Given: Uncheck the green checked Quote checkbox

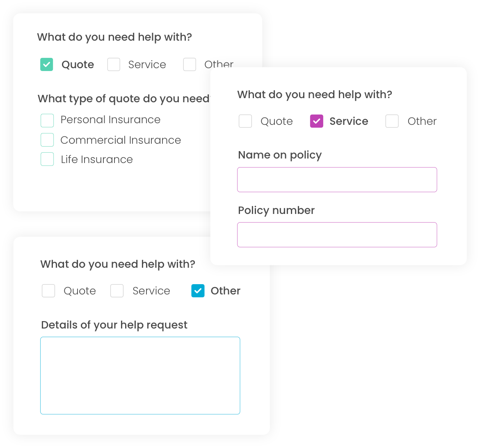Looking at the screenshot, I should pyautogui.click(x=47, y=64).
